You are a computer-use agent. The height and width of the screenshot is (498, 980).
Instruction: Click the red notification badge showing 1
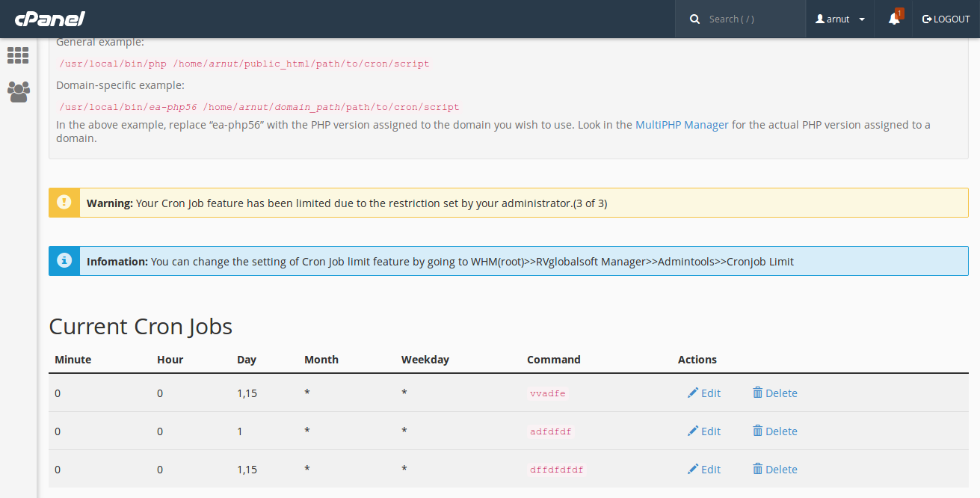pos(899,12)
